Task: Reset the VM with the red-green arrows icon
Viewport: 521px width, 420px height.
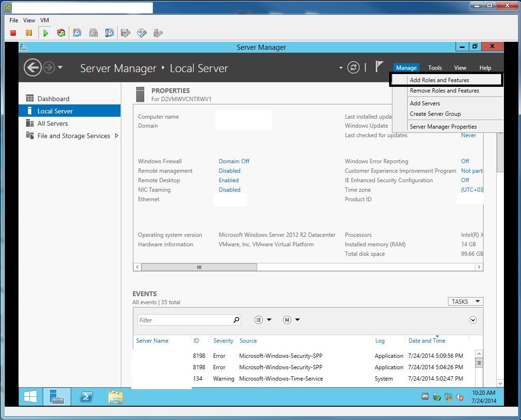Action: coord(61,33)
